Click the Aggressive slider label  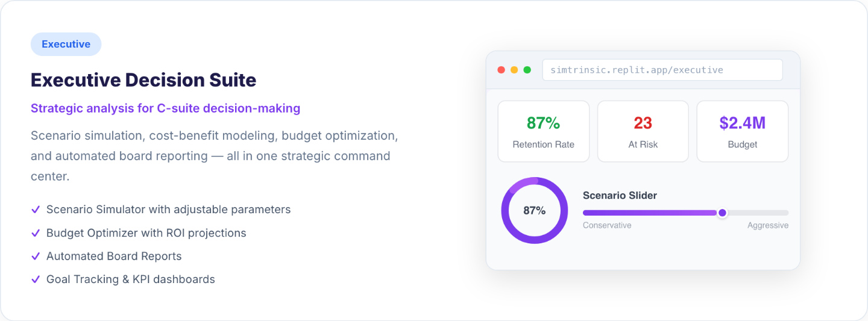point(767,225)
